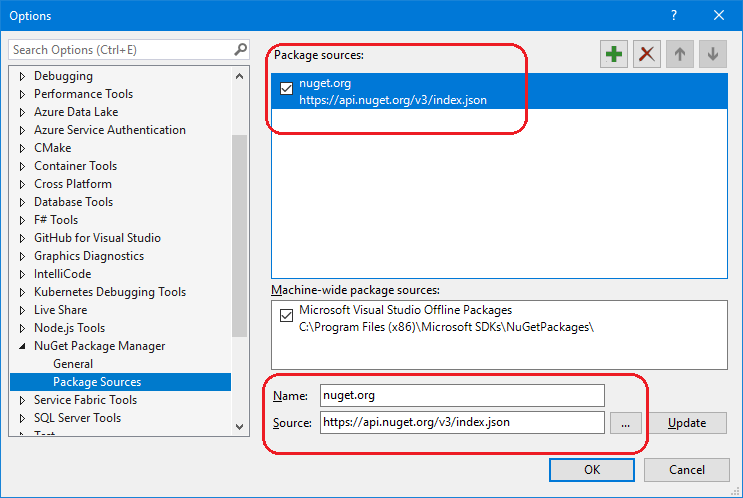Select the CMake category label
The height and width of the screenshot is (498, 743).
click(x=53, y=148)
